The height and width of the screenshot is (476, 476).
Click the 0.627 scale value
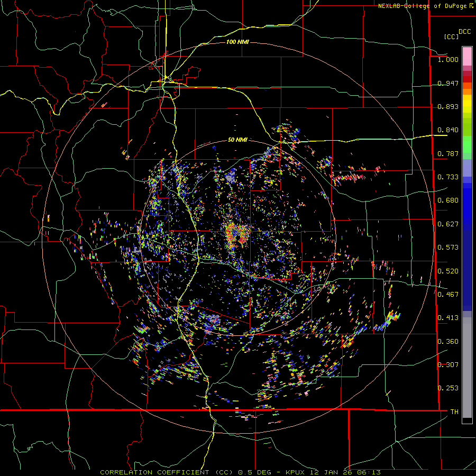tap(448, 224)
